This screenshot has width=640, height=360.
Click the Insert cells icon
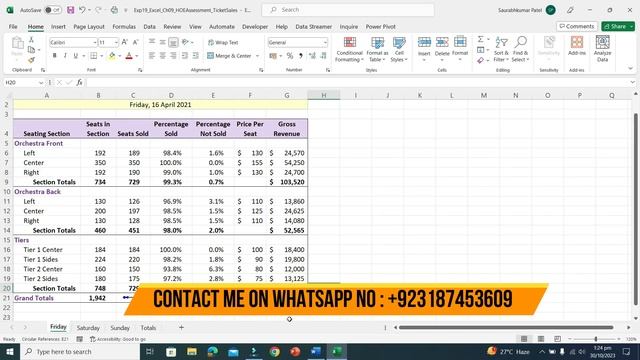click(424, 42)
